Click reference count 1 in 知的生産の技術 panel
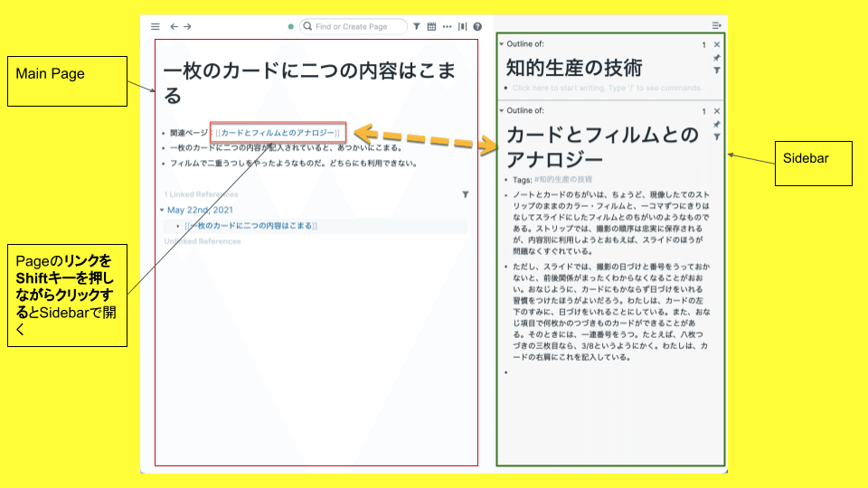868x488 pixels. [703, 45]
